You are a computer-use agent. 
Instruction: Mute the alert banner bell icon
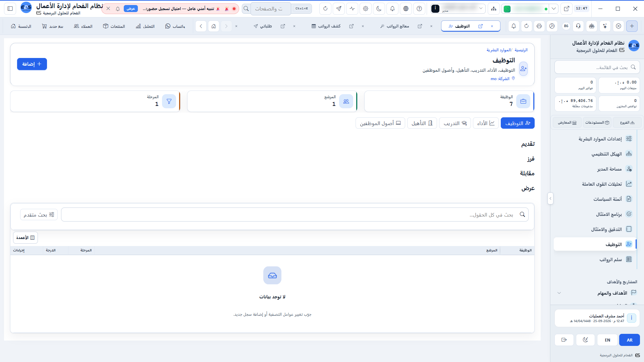(x=118, y=9)
